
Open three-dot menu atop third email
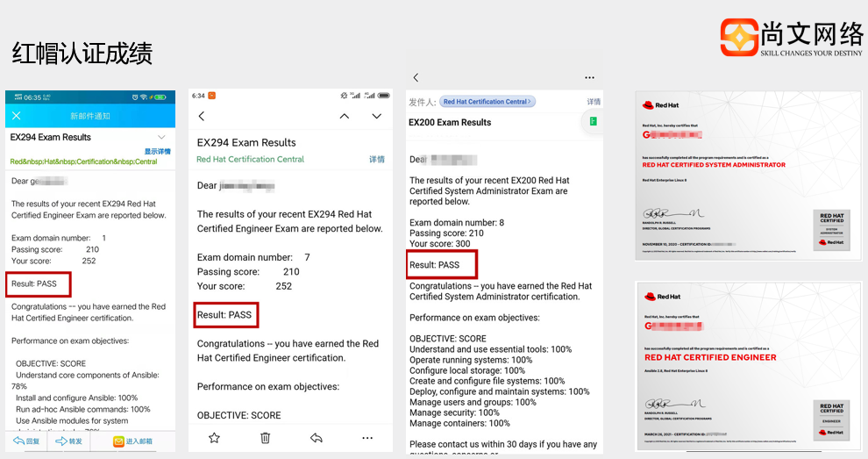589,77
